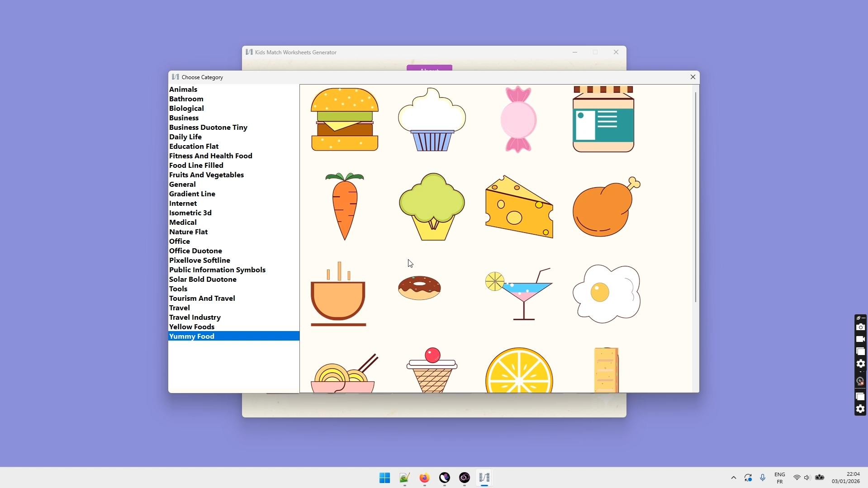Choose Public Information Symbols category
868x488 pixels.
coord(217,270)
